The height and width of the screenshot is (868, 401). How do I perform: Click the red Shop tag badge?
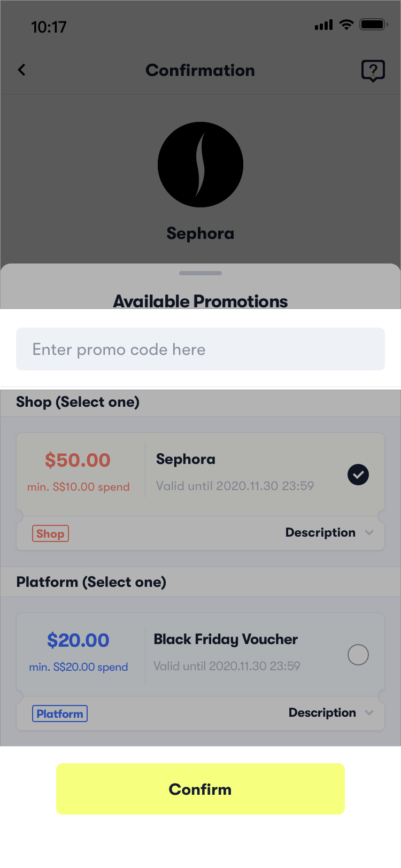click(x=51, y=533)
